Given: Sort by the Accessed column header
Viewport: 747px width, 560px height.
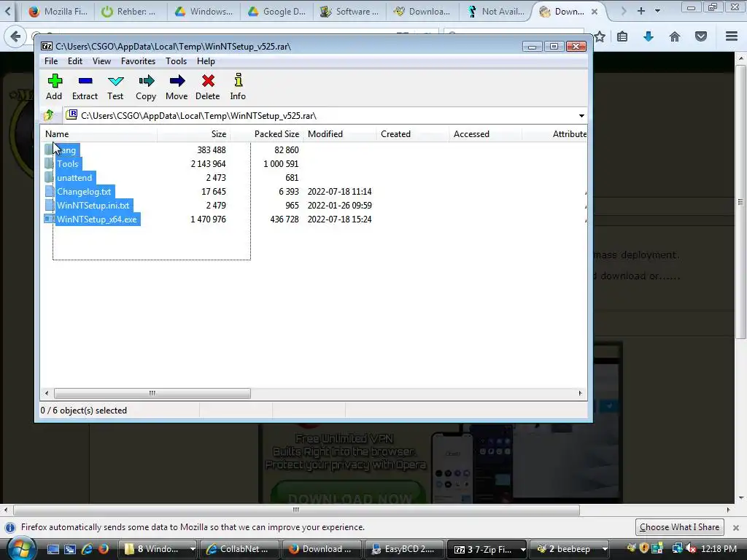Looking at the screenshot, I should coord(485,134).
